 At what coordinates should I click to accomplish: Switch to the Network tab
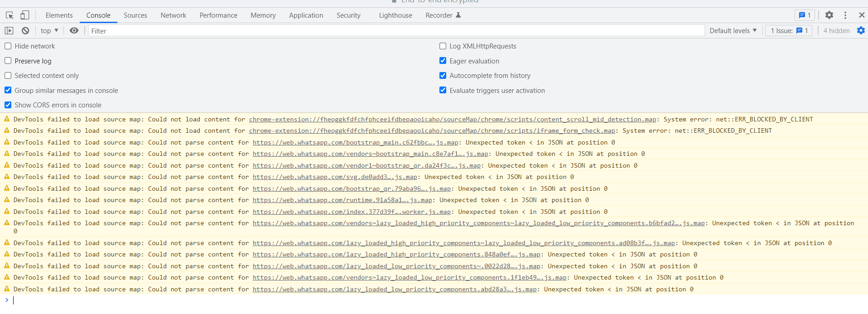(x=173, y=15)
